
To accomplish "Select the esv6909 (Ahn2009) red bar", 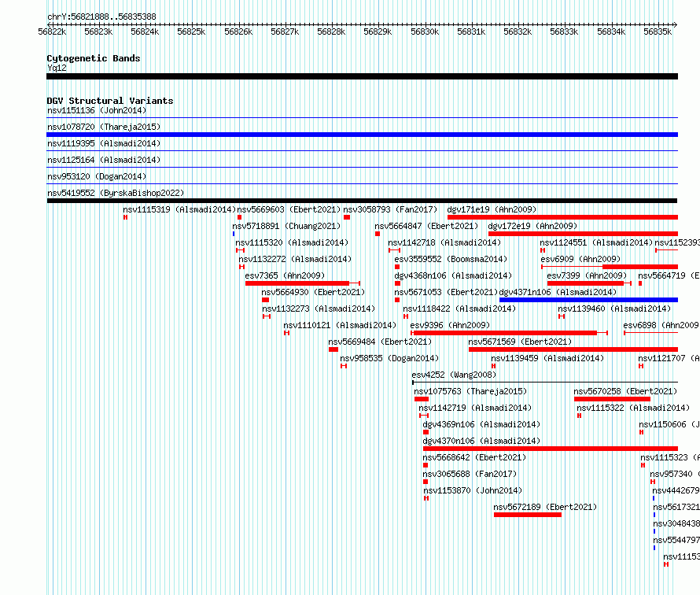I will pyautogui.click(x=640, y=267).
